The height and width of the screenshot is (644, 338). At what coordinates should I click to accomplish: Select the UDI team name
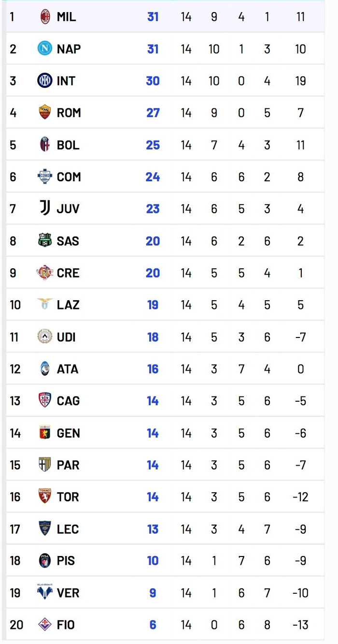[x=66, y=337]
